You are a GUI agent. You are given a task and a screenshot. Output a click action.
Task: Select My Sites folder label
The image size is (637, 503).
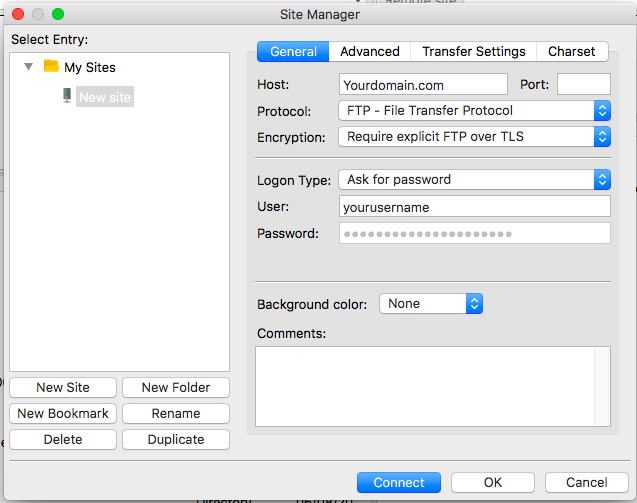tap(90, 67)
